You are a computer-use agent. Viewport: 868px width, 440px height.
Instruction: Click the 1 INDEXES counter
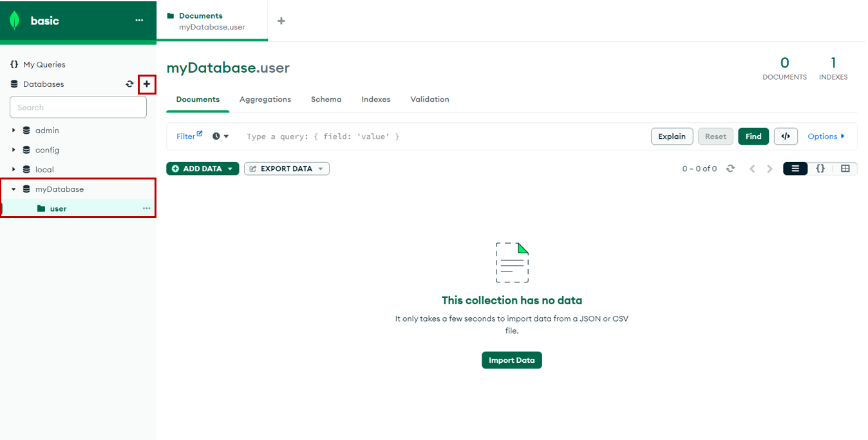coord(833,68)
